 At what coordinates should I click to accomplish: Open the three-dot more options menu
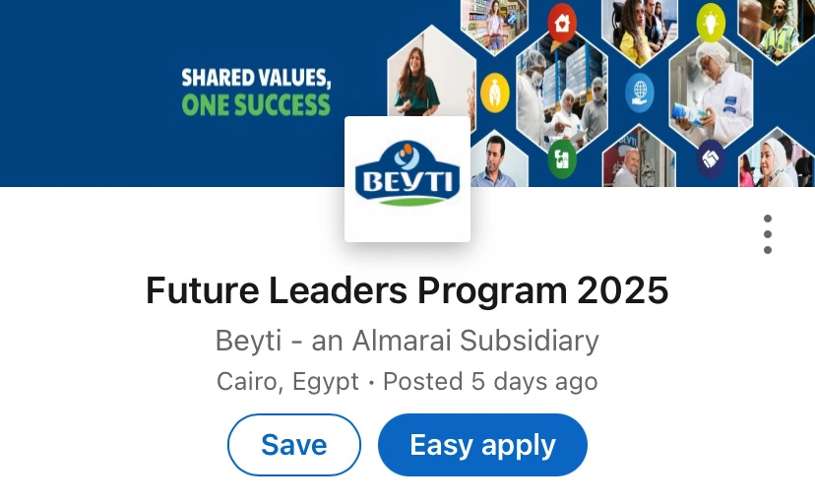[x=767, y=234]
